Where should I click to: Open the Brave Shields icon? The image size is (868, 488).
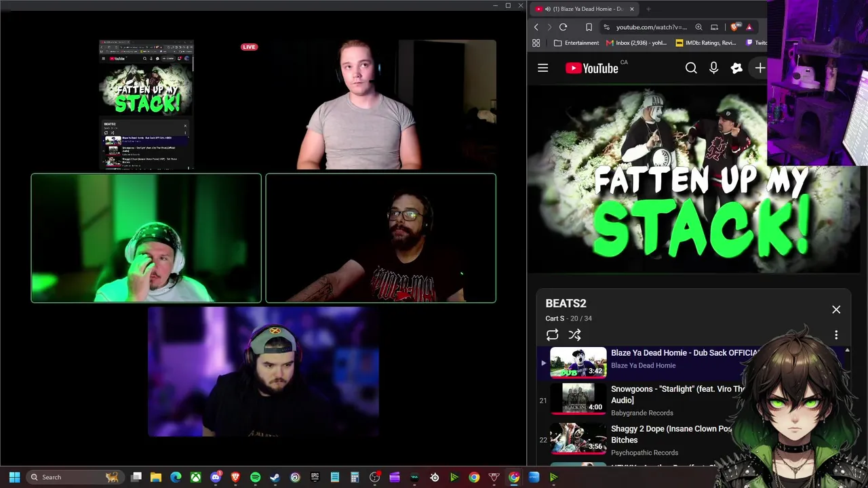pos(734,27)
